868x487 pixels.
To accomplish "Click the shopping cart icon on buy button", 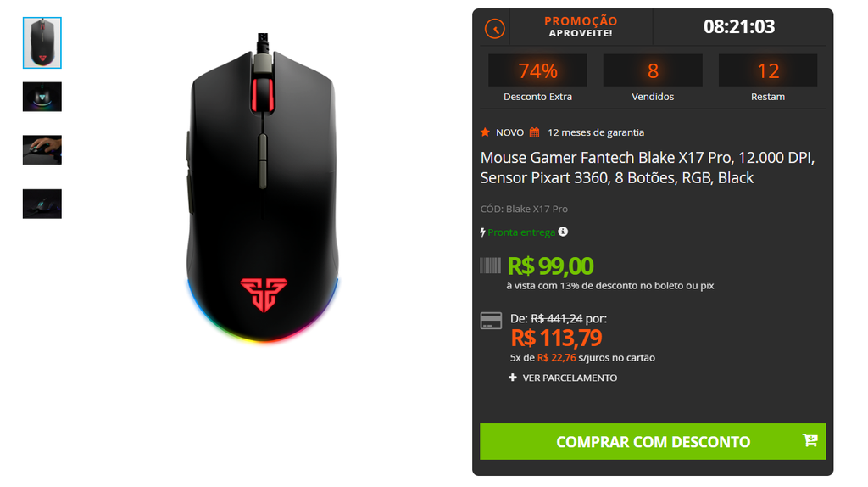I will pos(810,440).
